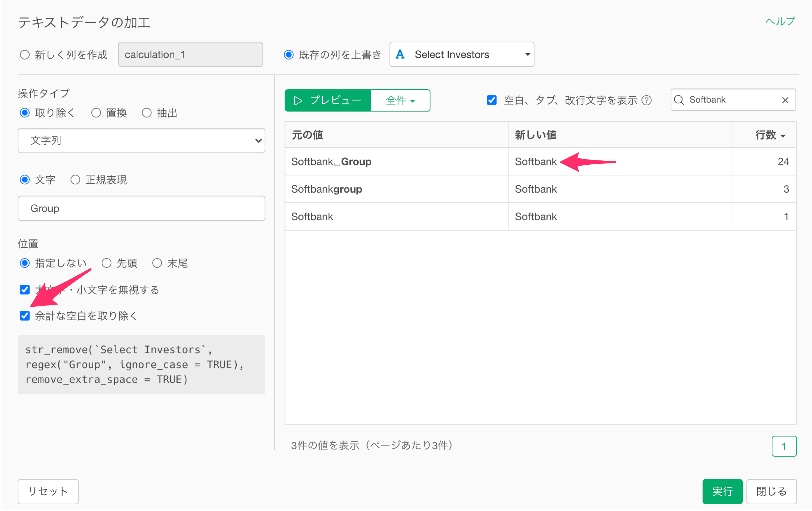The width and height of the screenshot is (812, 511).
Task: Click the 'Group' text input field
Action: tap(141, 208)
